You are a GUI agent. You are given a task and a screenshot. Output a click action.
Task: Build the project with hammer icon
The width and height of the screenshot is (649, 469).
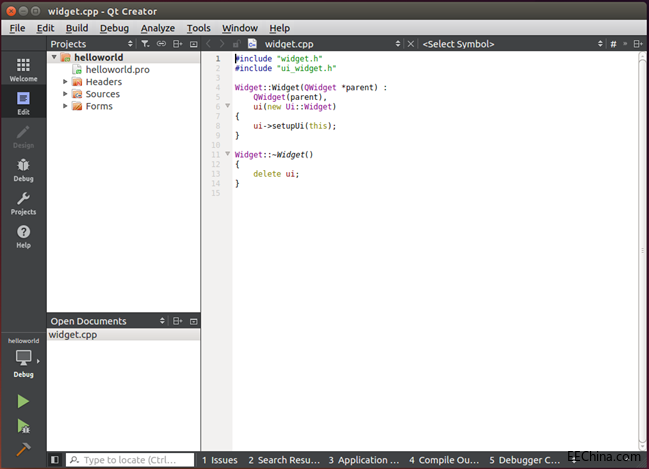tap(23, 449)
